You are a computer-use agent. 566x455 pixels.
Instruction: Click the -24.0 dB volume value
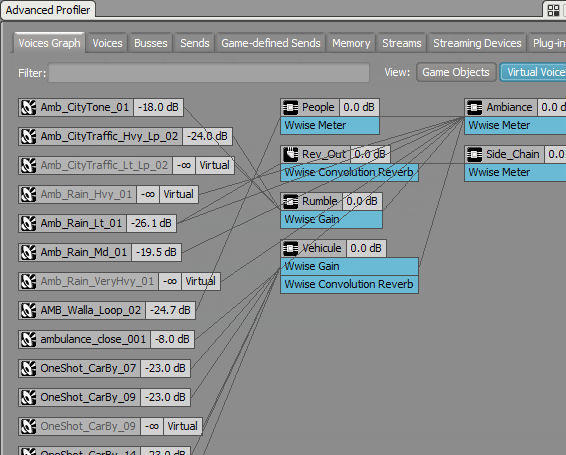tap(207, 136)
